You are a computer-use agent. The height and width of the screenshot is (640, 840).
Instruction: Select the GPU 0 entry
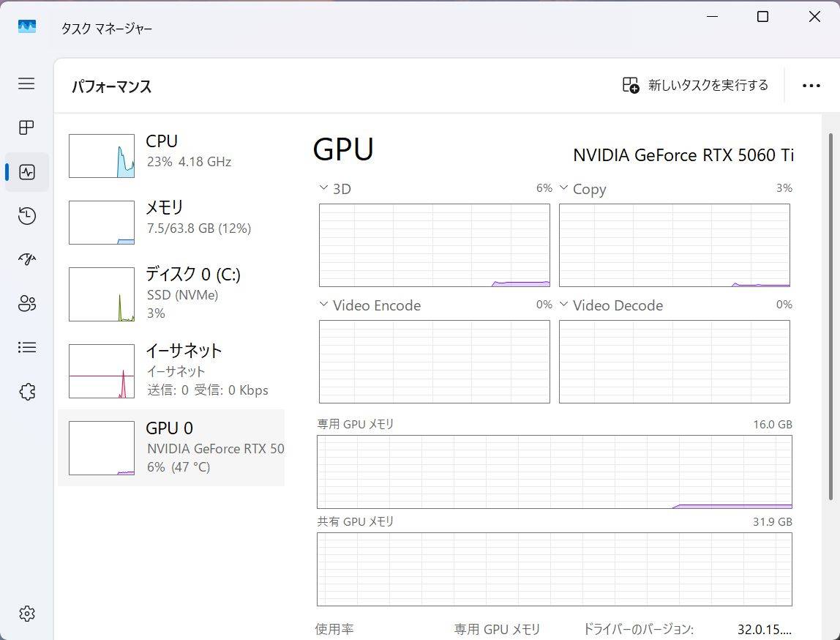pyautogui.click(x=171, y=447)
